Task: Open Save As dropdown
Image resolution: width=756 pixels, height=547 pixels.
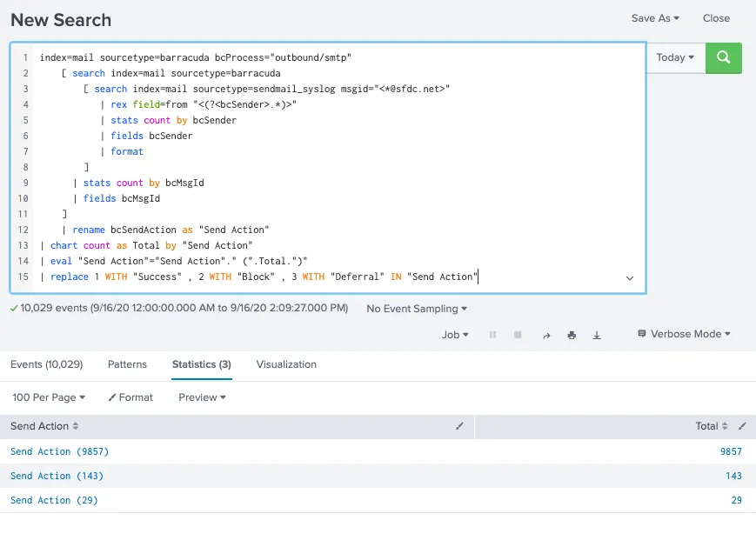Action: coord(655,18)
